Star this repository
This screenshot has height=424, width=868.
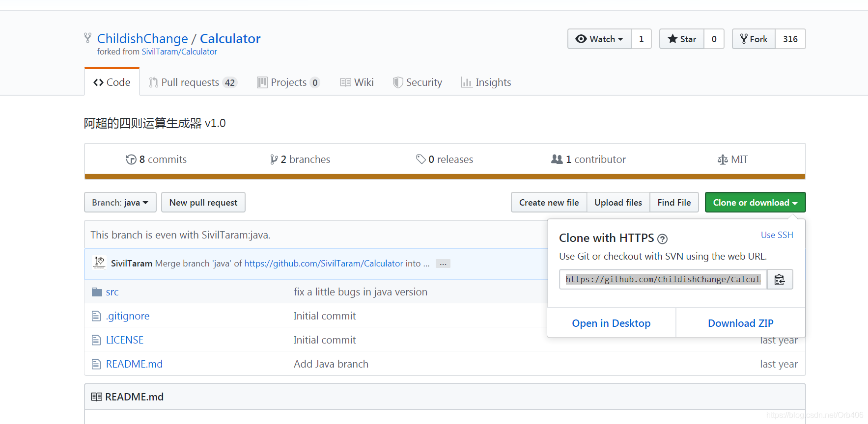pos(682,39)
